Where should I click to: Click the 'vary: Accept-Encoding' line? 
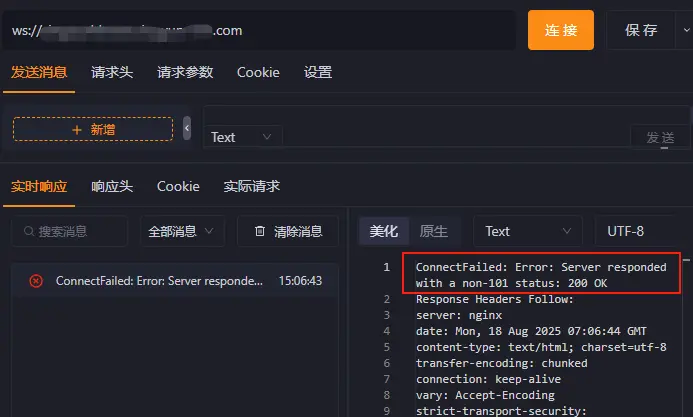pos(485,394)
